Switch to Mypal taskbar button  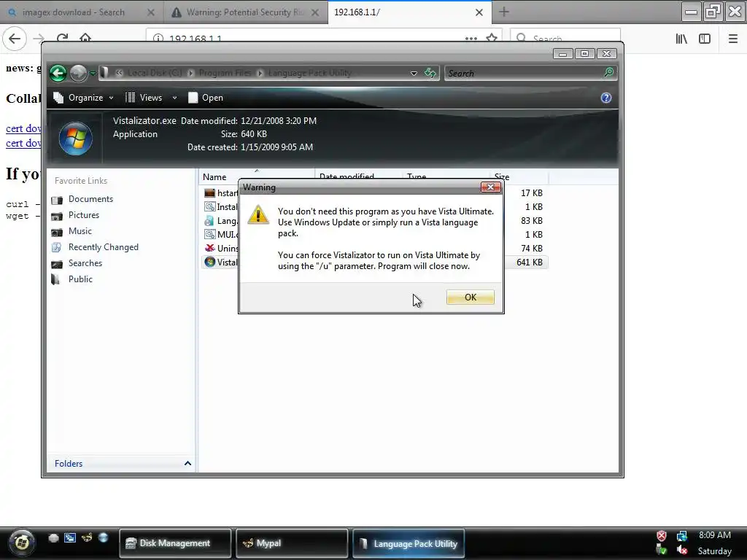click(292, 543)
